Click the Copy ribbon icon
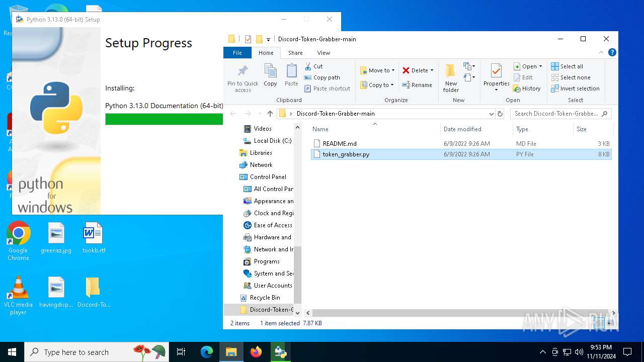Screen dimensions: 644x362 [270, 74]
